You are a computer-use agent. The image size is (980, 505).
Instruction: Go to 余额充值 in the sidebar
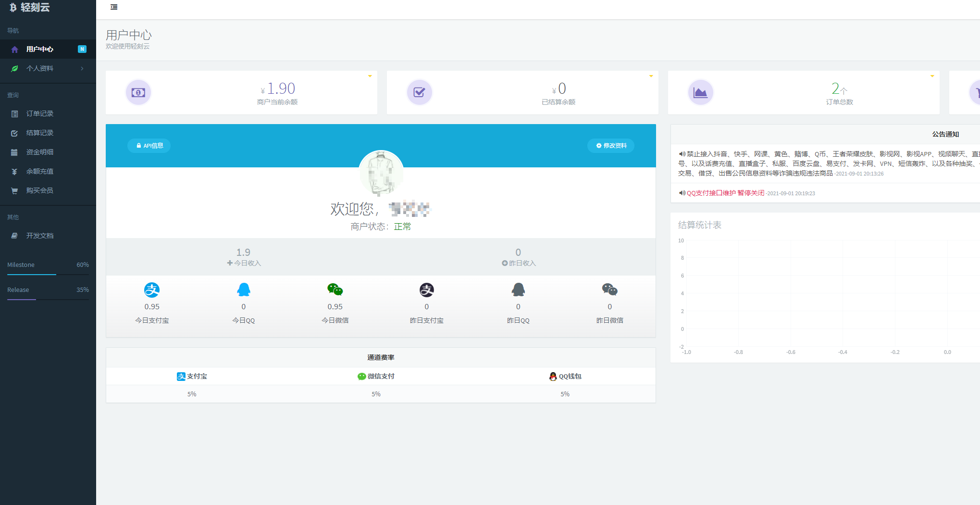pos(40,171)
